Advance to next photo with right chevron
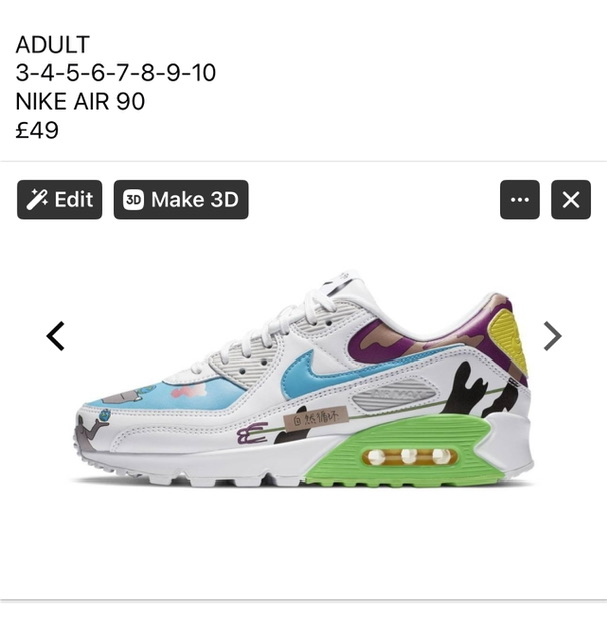607x640 pixels. (553, 336)
